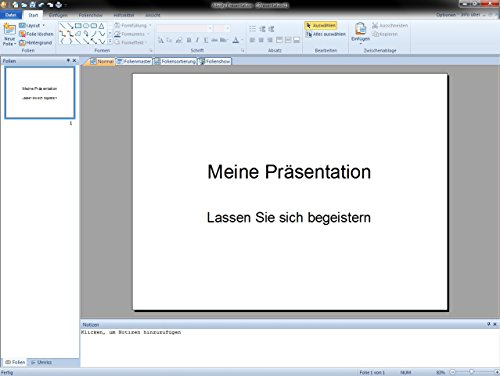Align paragraph right
Image resolution: width=500 pixels, height=376 pixels.
tap(270, 40)
